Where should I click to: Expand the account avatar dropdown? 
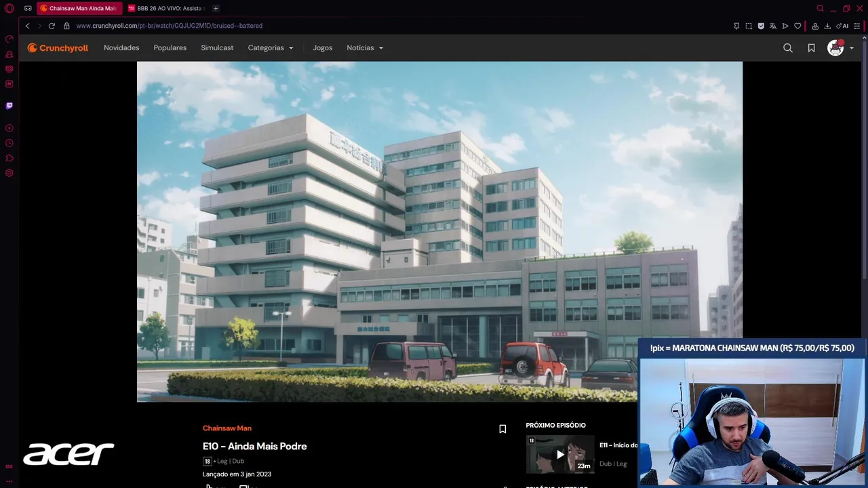[x=841, y=48]
